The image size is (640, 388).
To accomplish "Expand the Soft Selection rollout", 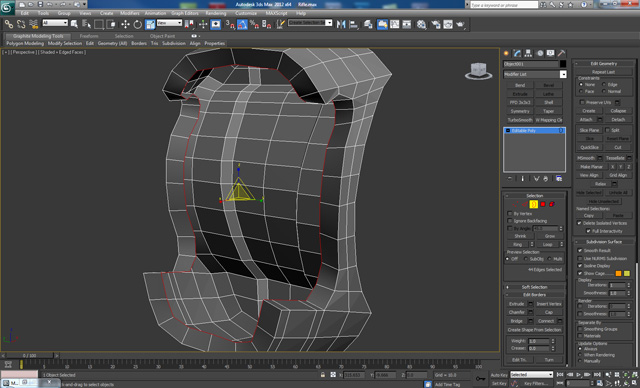I will point(534,287).
